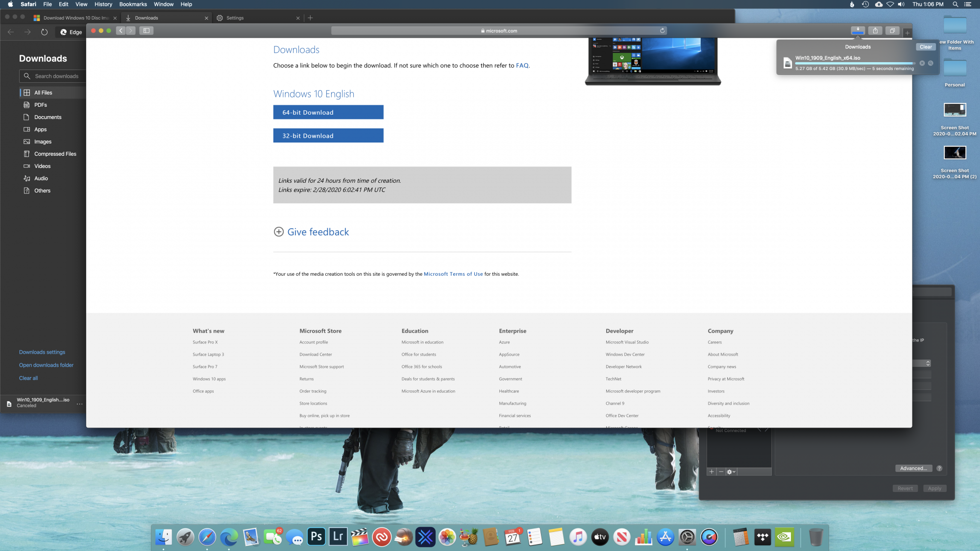Filter Edge downloads by Audio
Screen dimensions: 980x551
coord(53,178)
